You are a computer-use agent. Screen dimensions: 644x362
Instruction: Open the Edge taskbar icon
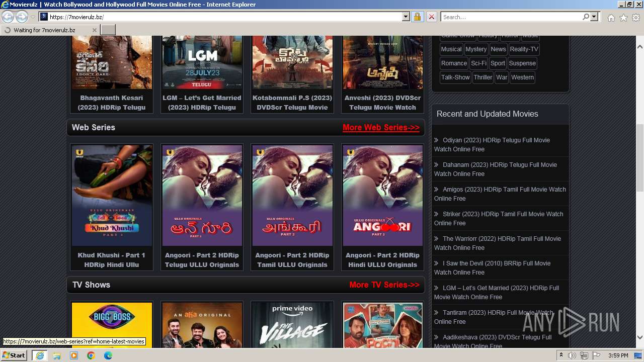[x=108, y=355]
